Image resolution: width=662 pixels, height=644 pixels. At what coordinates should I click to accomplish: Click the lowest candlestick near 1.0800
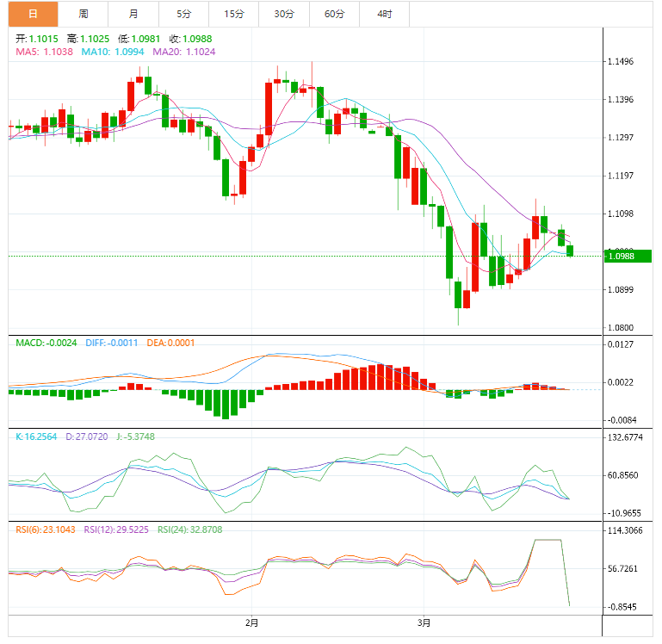(x=458, y=294)
